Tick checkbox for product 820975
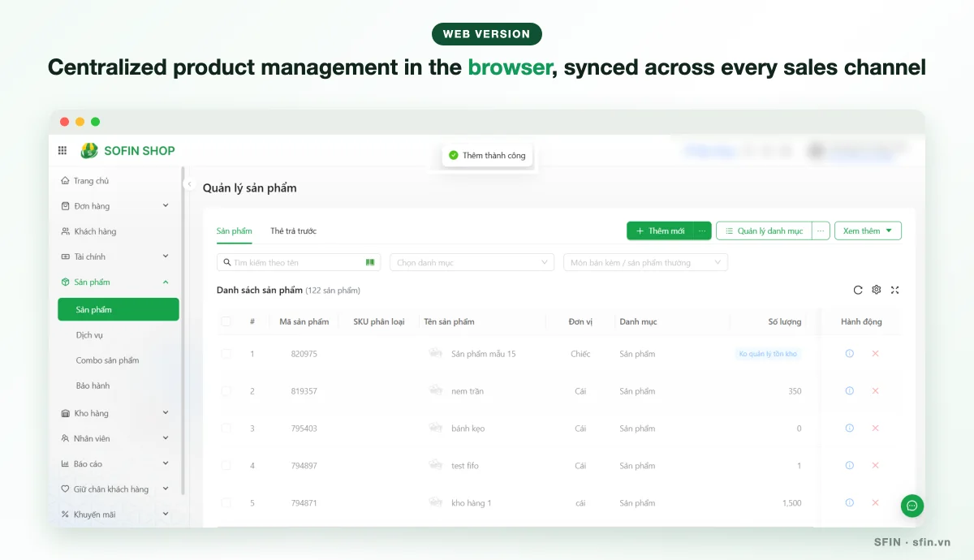This screenshot has width=974, height=560. click(226, 354)
